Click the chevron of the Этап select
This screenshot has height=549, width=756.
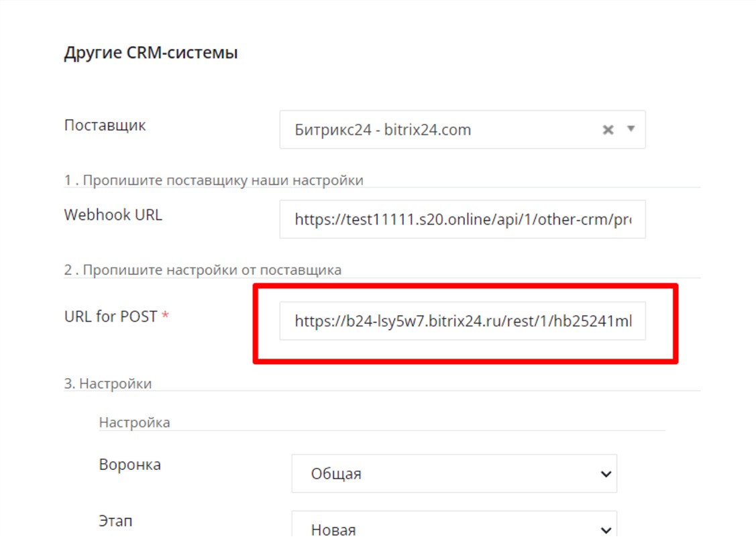coord(606,531)
